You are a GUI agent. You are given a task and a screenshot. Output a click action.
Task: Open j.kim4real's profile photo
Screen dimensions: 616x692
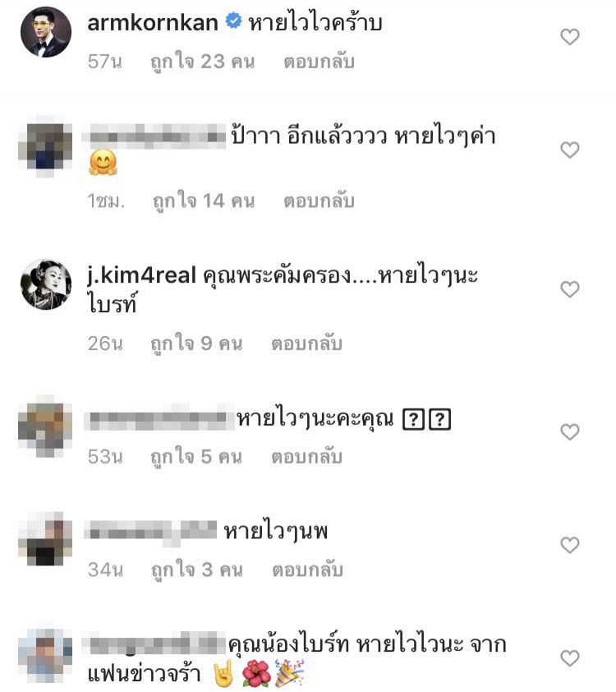[x=46, y=284]
